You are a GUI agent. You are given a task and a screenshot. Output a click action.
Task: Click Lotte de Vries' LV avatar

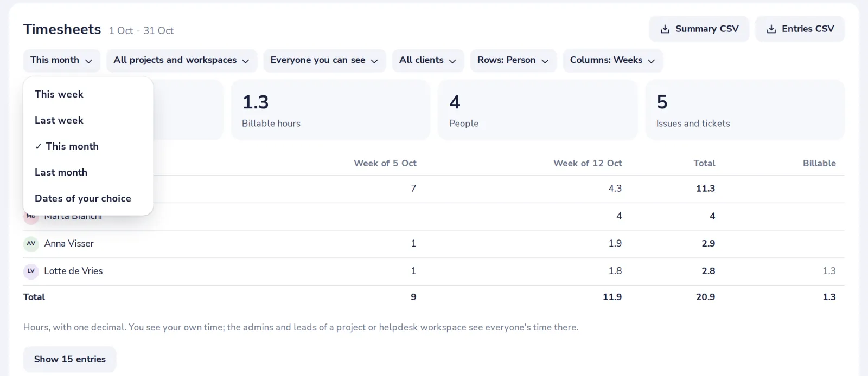[31, 271]
